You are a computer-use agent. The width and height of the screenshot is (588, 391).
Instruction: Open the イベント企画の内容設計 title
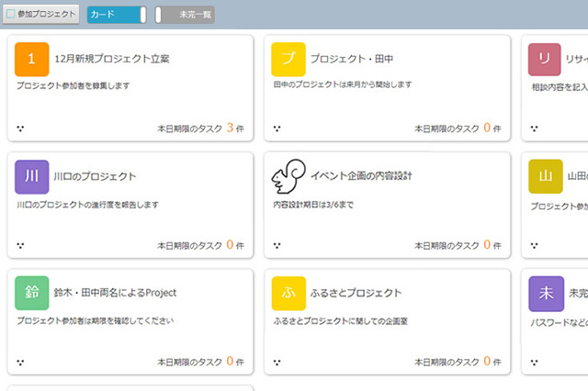(x=361, y=175)
